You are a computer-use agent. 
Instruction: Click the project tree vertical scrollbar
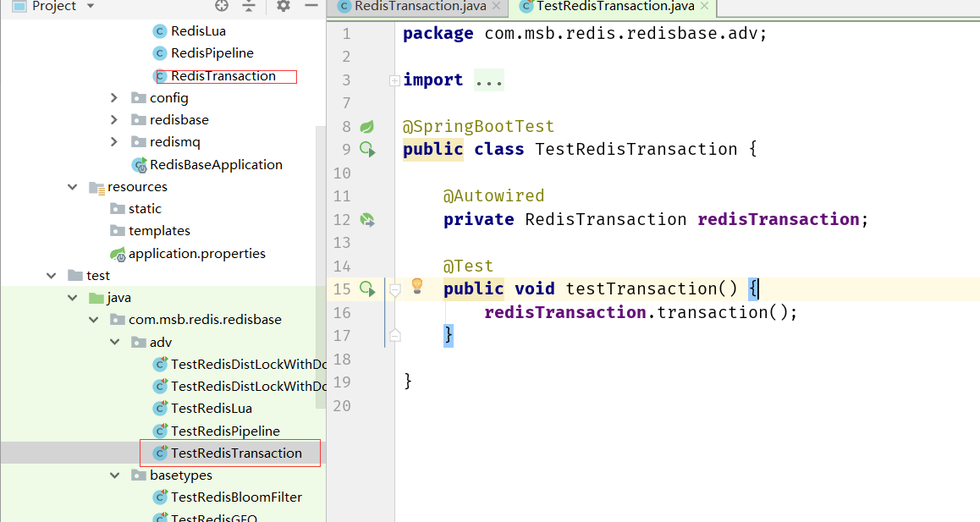coord(321,267)
